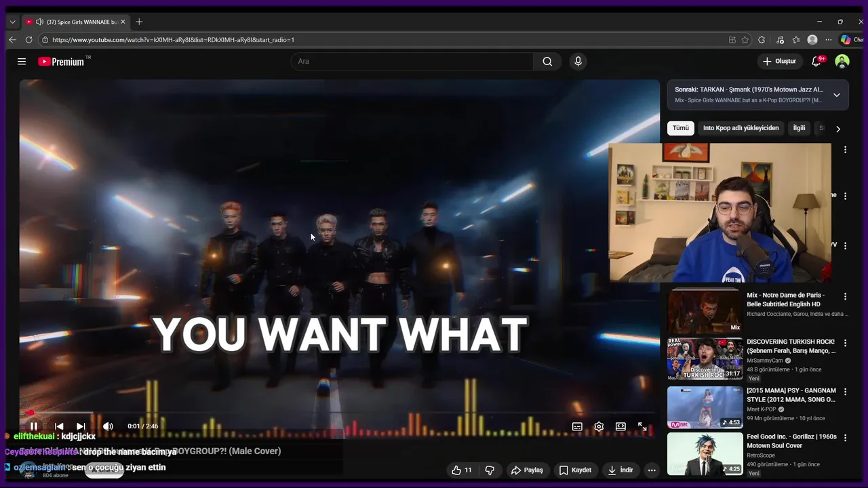The width and height of the screenshot is (868, 488).
Task: Reload the current page
Action: 28,40
